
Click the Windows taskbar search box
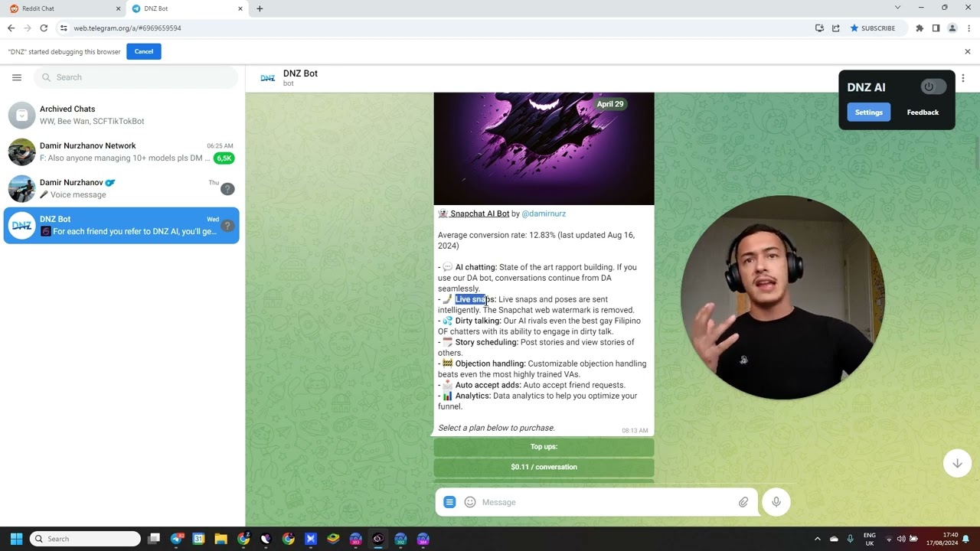(x=85, y=539)
